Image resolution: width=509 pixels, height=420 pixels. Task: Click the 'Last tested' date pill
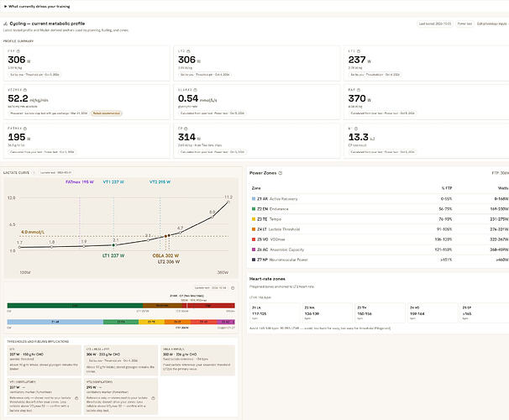tap(434, 24)
